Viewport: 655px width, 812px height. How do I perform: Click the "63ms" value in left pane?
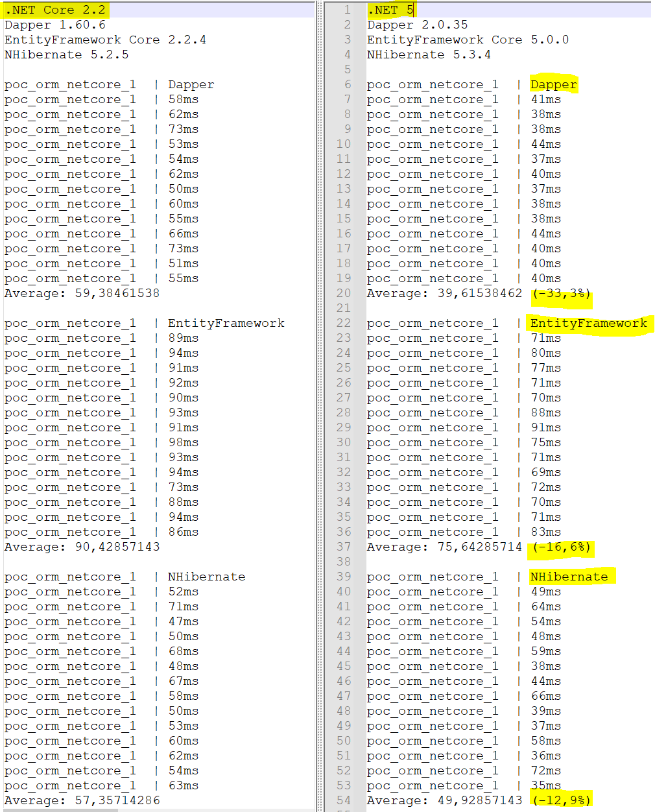tap(184, 785)
